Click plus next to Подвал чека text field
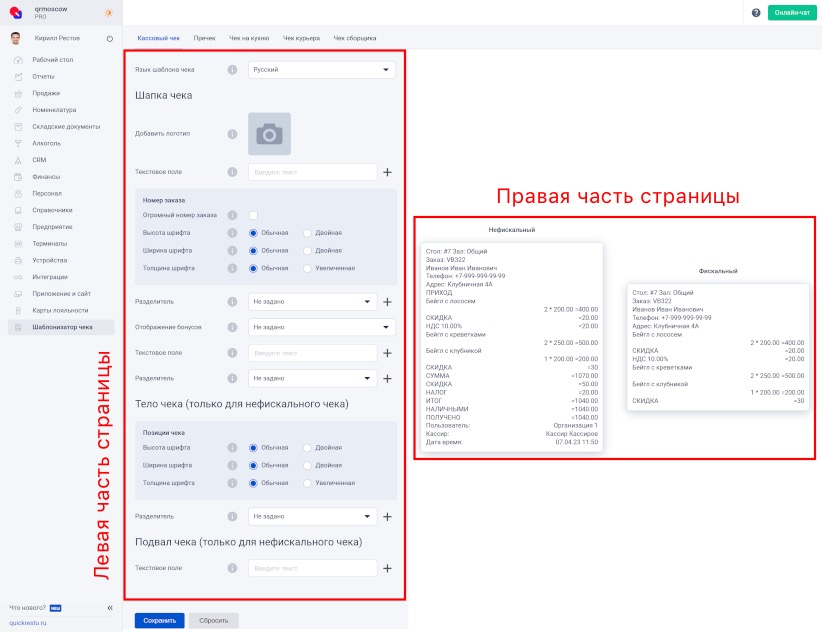 pos(387,568)
